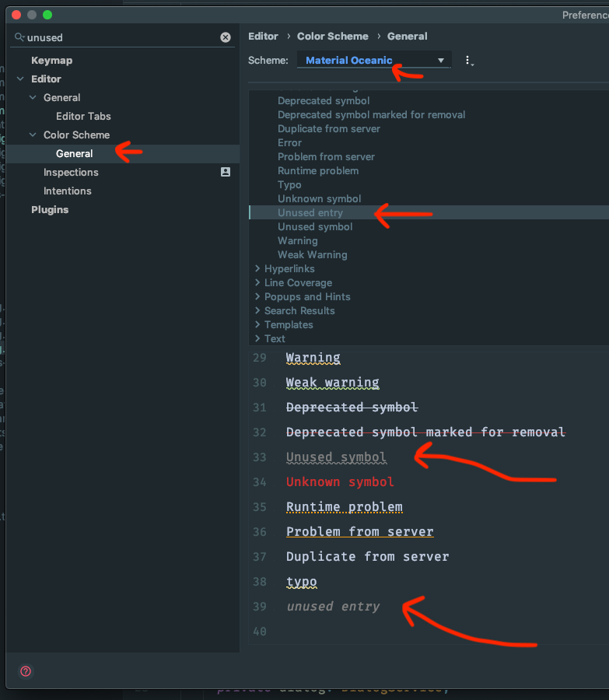609x700 pixels.
Task: Click Color Scheme breadcrumb link
Action: 333,36
